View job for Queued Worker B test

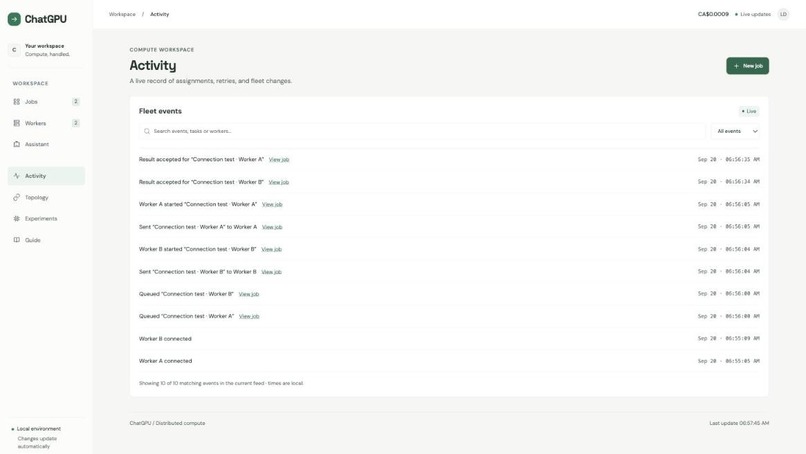click(x=249, y=294)
